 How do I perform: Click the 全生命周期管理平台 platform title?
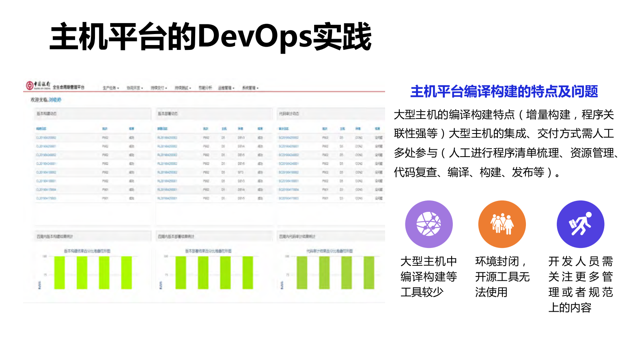point(69,87)
